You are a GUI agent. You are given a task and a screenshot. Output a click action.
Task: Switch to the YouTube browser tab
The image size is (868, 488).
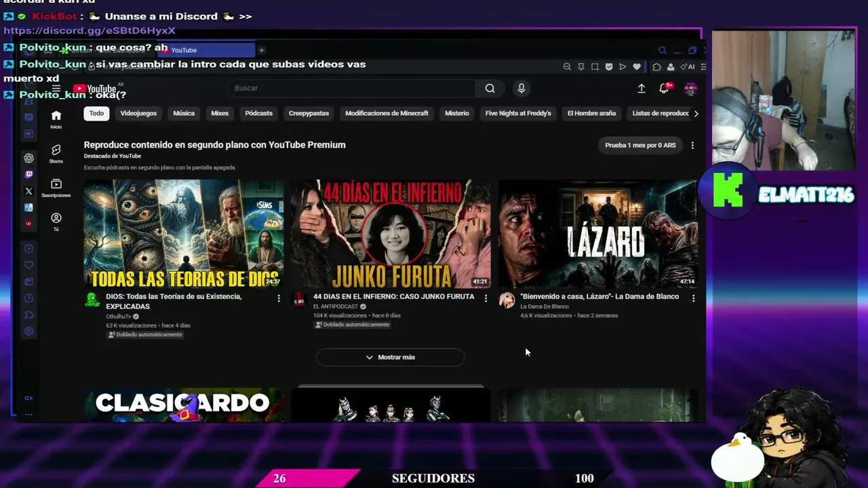tap(207, 50)
